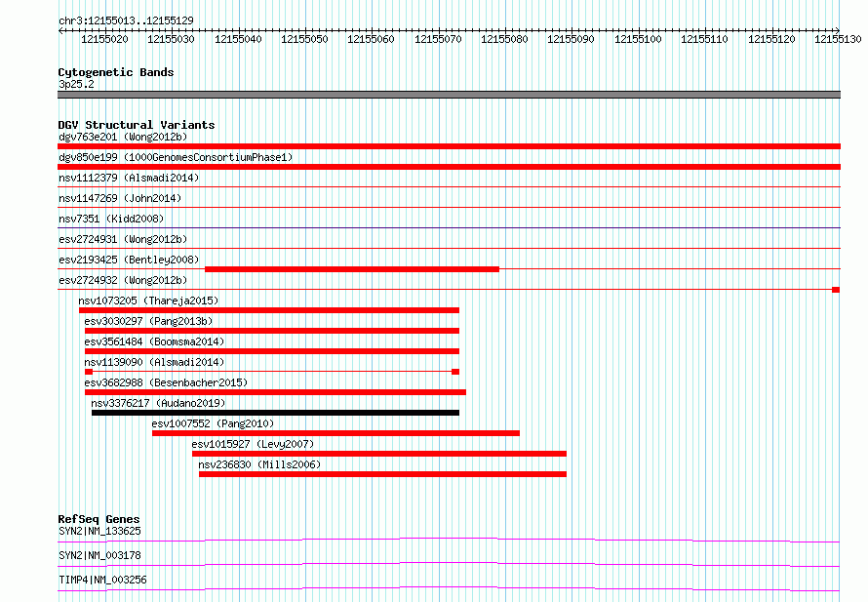
Task: Open variant nsv1139090 (Alsmadi2014) near 12155020
Action: tap(154, 362)
